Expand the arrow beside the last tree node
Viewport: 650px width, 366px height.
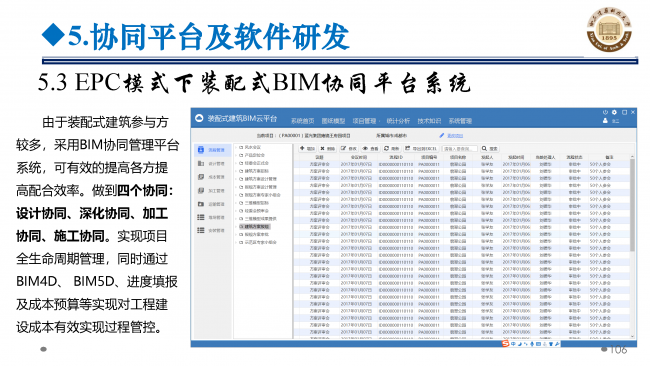236,242
